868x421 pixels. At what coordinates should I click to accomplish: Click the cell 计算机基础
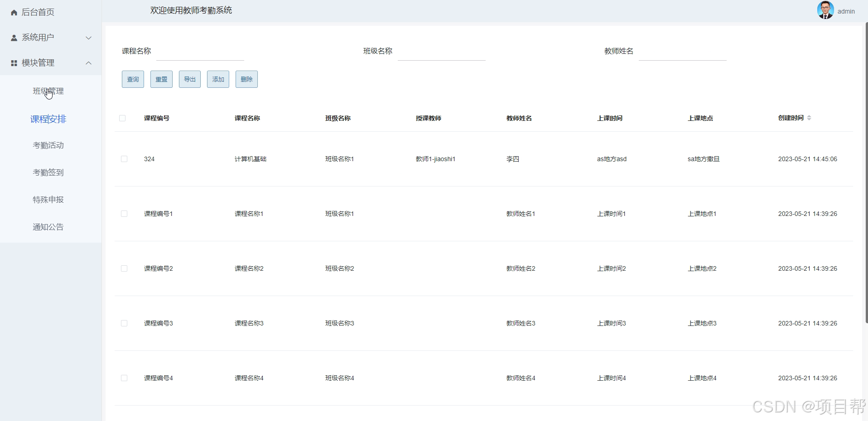click(251, 159)
